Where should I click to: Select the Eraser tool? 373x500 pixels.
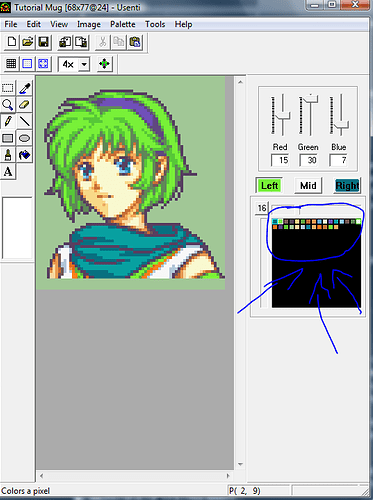point(24,105)
